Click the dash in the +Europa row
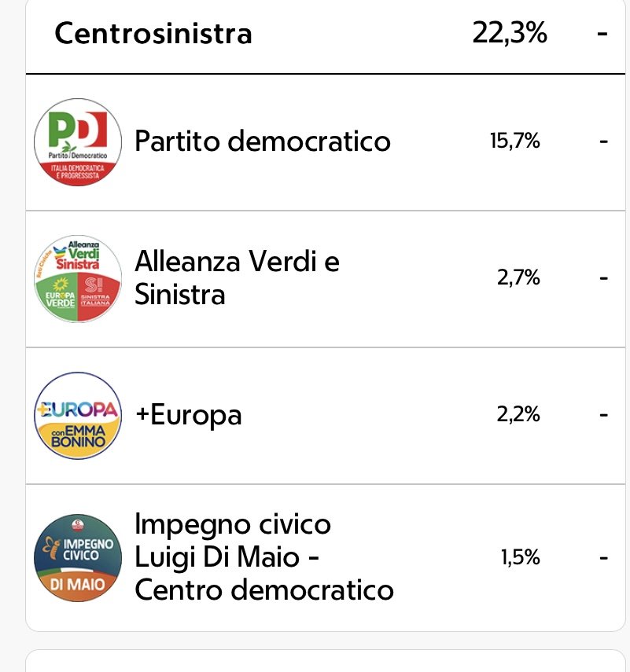Screen dimensions: 630x672 point(603,415)
